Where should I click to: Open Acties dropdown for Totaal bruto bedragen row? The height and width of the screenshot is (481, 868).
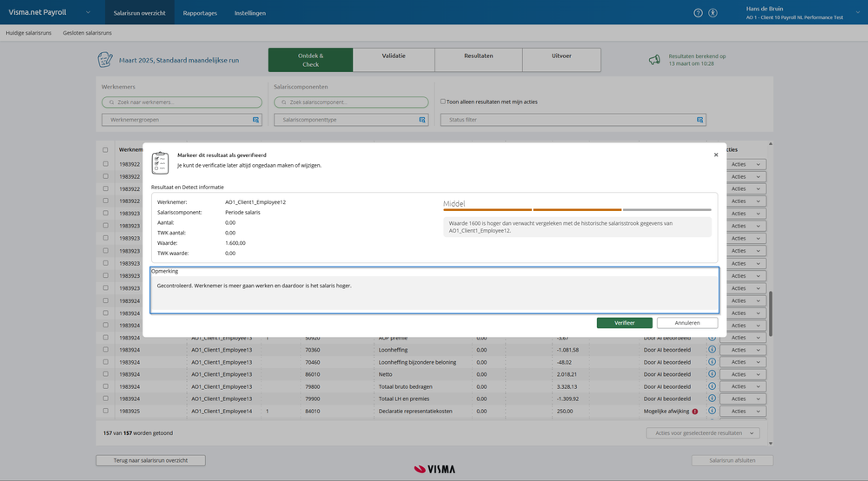tap(743, 386)
